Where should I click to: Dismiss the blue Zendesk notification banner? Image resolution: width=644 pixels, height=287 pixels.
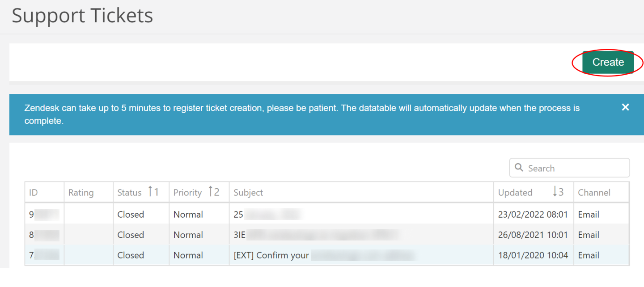click(625, 107)
